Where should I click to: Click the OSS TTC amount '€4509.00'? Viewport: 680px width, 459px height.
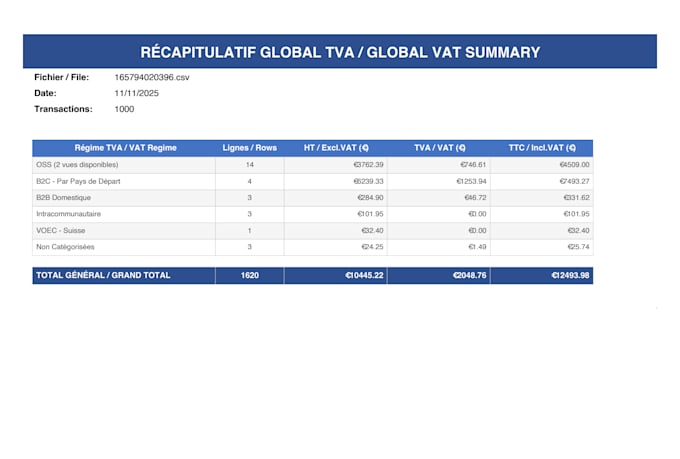point(574,165)
